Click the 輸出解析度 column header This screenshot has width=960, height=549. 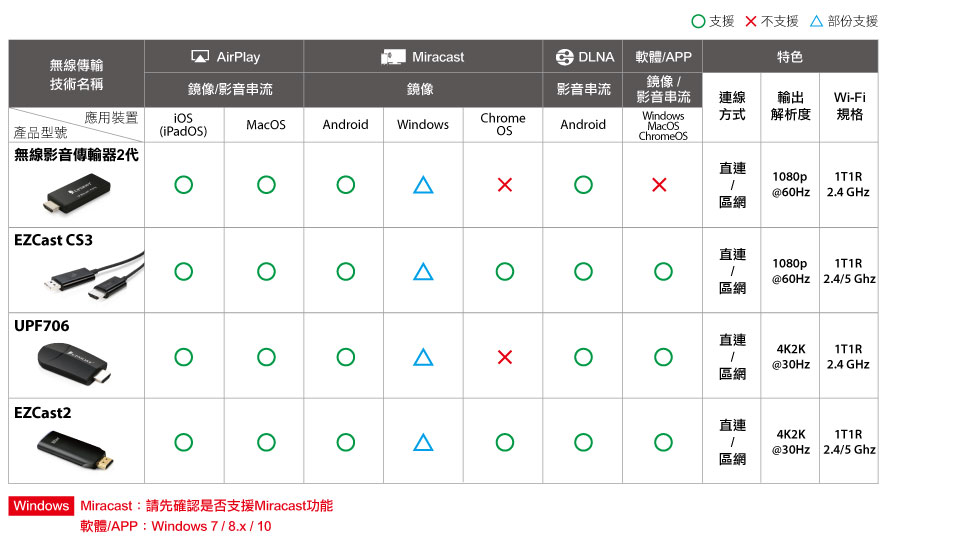click(790, 106)
